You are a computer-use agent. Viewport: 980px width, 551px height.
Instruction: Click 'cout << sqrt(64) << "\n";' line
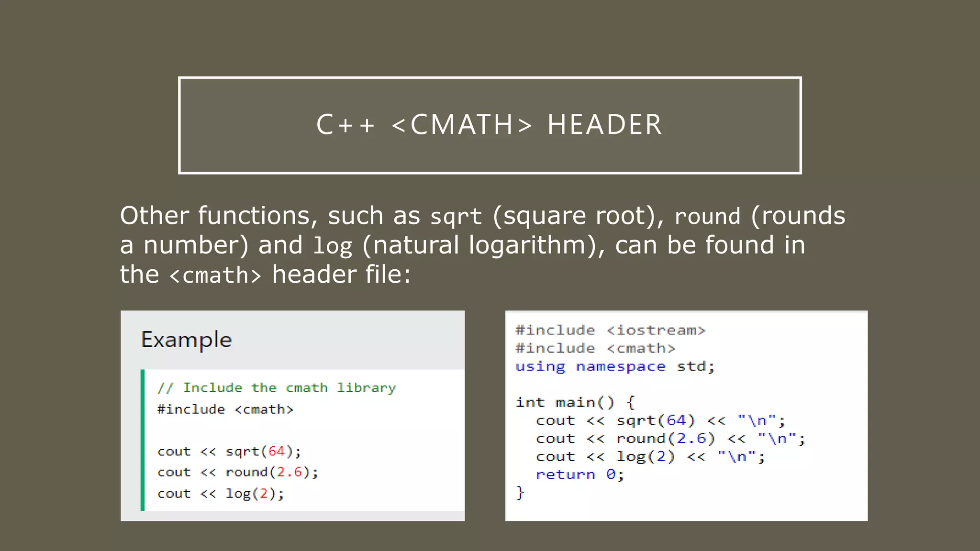[x=661, y=421]
